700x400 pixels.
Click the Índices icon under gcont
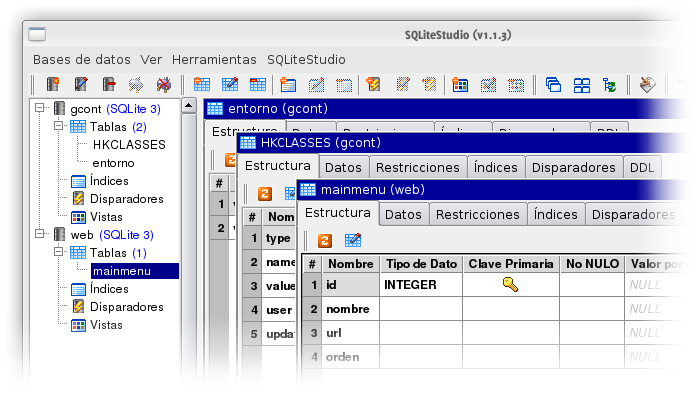pyautogui.click(x=78, y=181)
